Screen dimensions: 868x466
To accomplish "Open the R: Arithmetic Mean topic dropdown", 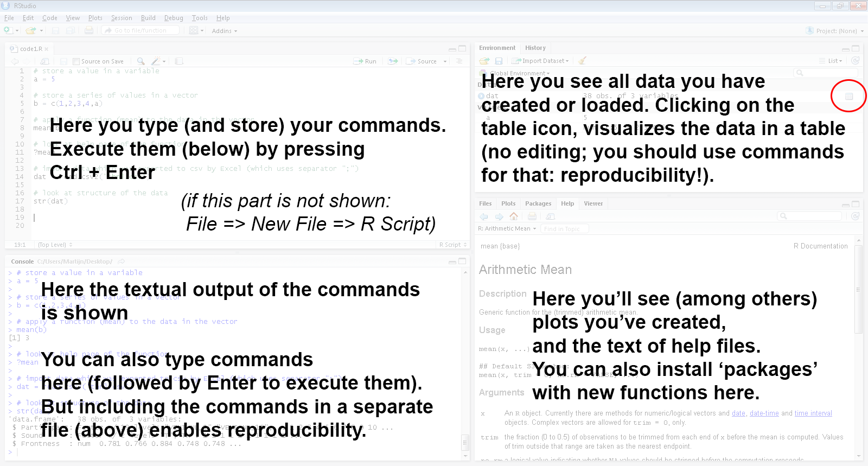I will [x=507, y=228].
